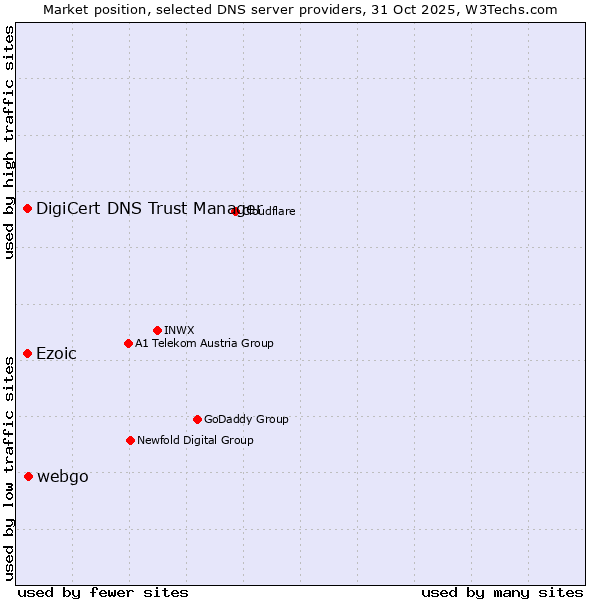Click the 'used by low traffic sites' axis label
600x600 pixels.
click(x=9, y=467)
